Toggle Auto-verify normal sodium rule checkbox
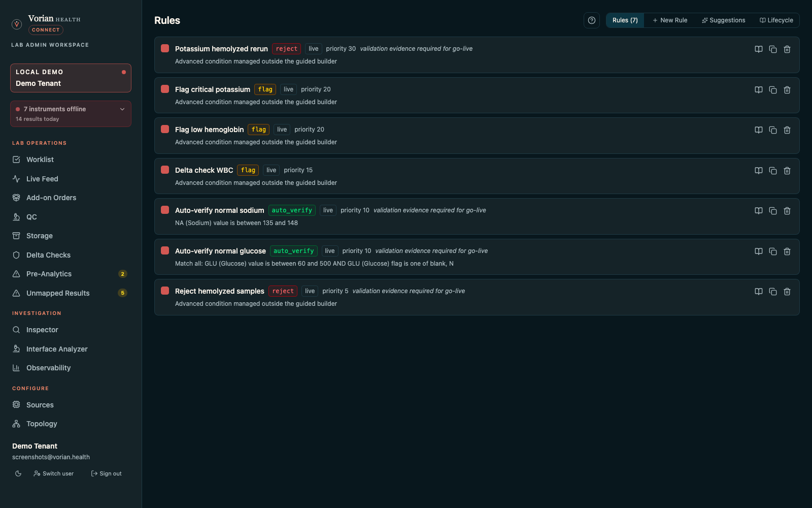This screenshot has height=508, width=812. [x=165, y=210]
